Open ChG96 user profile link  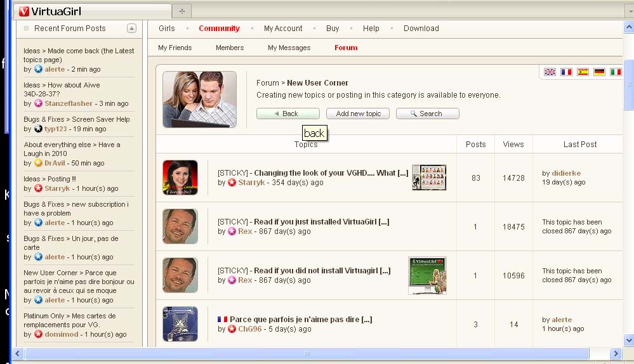(x=250, y=329)
